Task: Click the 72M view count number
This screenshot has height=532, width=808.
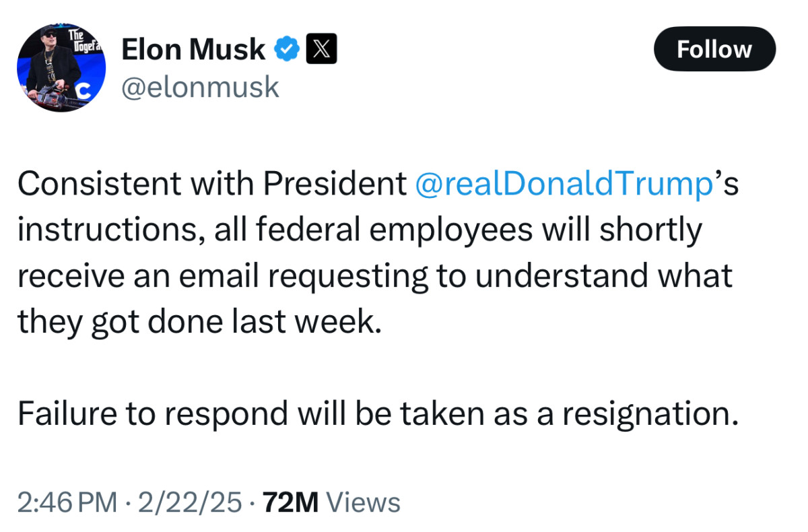Action: click(x=290, y=502)
